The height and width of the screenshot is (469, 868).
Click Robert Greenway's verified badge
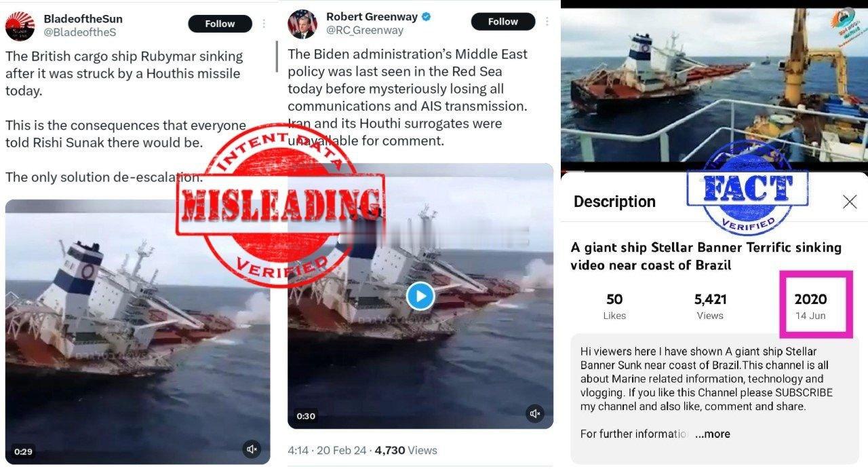tap(427, 16)
